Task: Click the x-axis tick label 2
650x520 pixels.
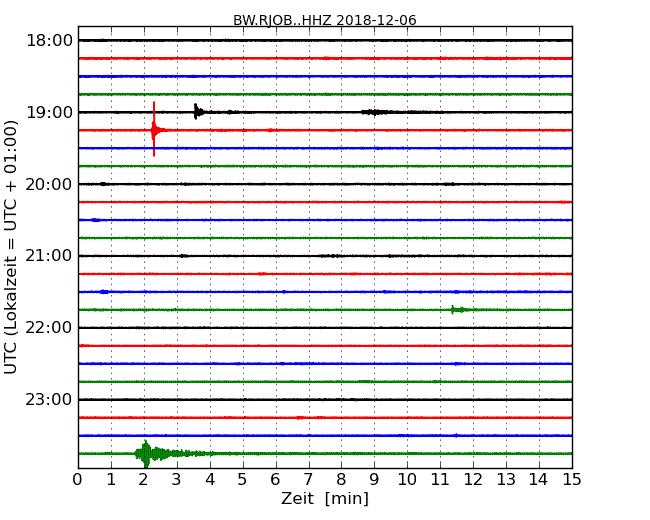Action: tap(143, 480)
